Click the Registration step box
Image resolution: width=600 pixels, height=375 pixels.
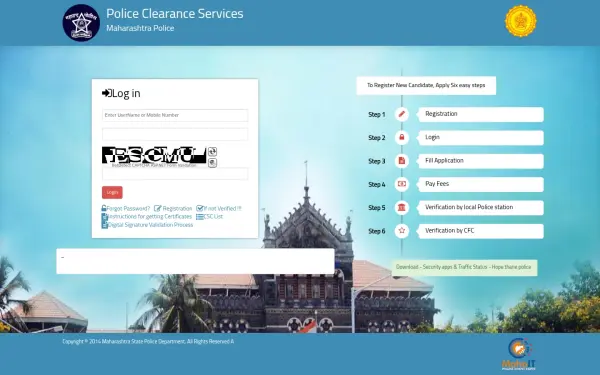tap(481, 114)
